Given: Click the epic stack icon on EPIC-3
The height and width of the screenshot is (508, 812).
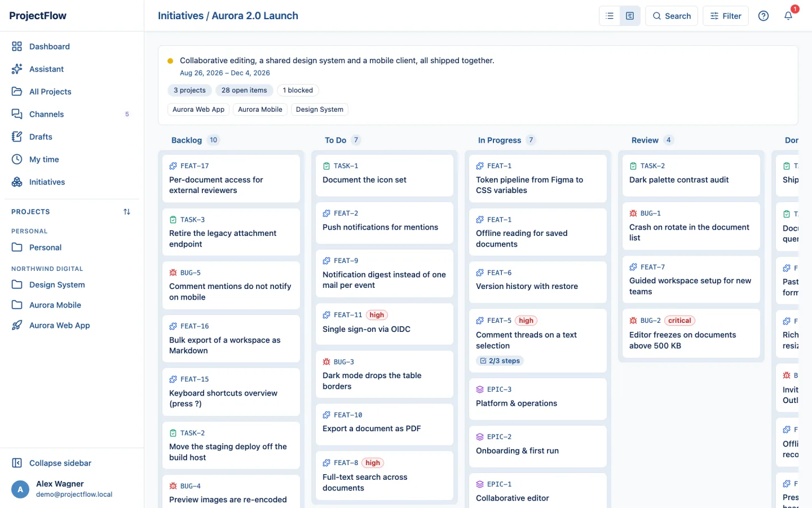Looking at the screenshot, I should pyautogui.click(x=480, y=389).
